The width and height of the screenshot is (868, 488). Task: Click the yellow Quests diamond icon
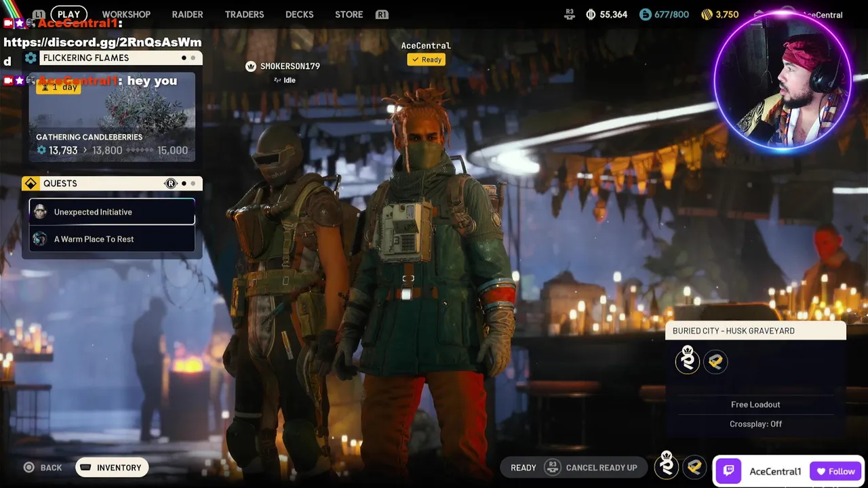31,184
